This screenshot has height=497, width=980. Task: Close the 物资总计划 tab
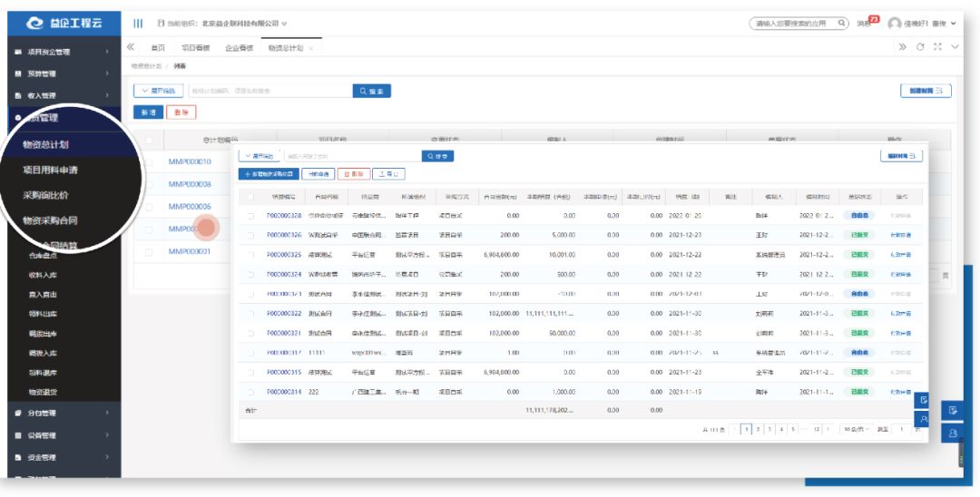click(311, 48)
